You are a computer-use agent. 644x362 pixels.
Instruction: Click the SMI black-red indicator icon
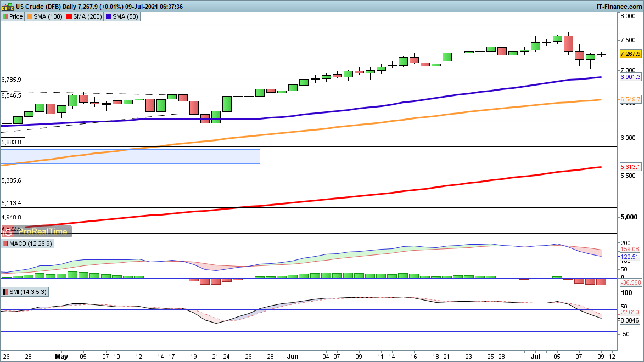[5, 292]
